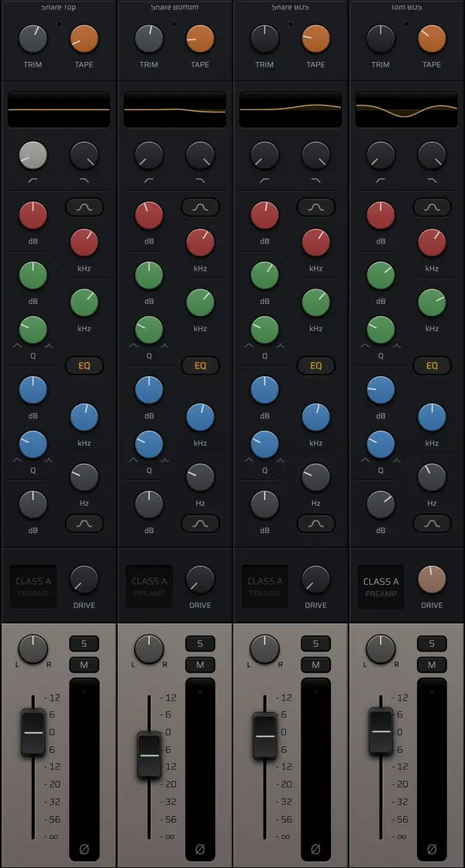The image size is (465, 868).
Task: Click the low-pass filter knob on Snare BUS
Action: pyautogui.click(x=315, y=155)
